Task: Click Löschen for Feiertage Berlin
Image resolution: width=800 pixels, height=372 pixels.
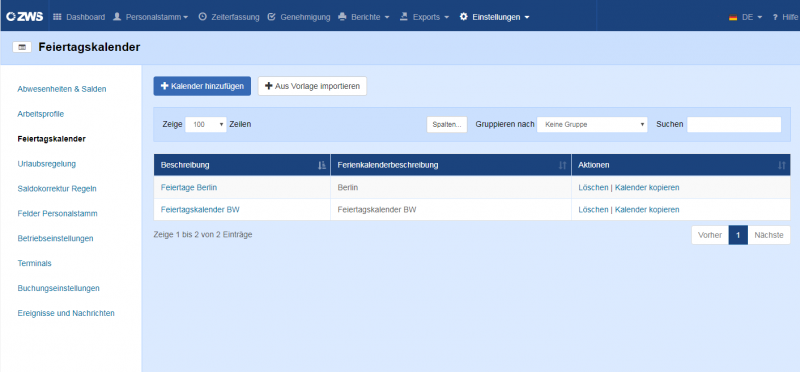Action: [x=593, y=187]
